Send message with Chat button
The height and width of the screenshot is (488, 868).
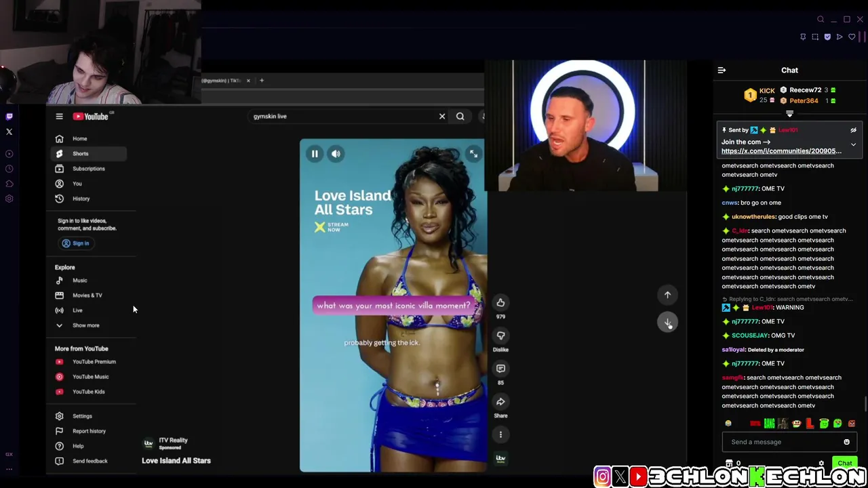[844, 464]
